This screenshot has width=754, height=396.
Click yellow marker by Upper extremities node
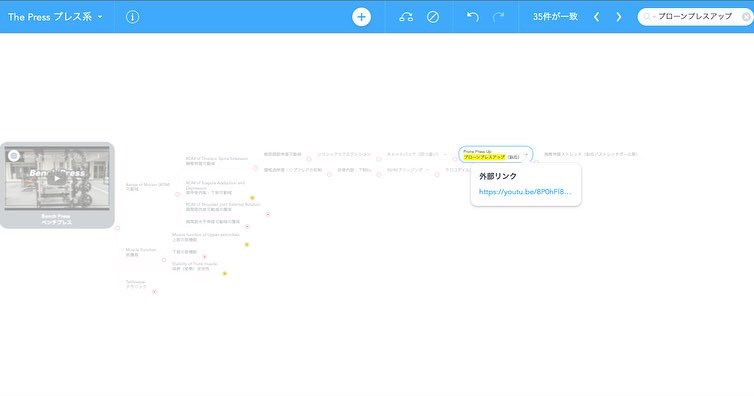click(247, 245)
